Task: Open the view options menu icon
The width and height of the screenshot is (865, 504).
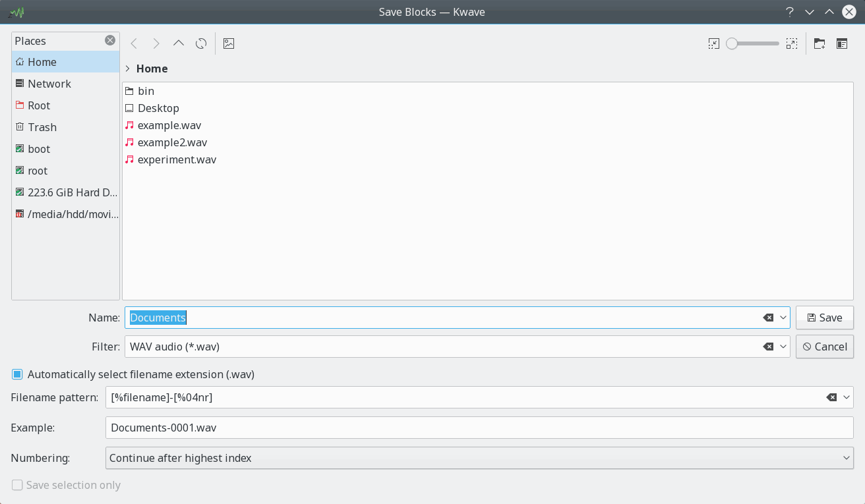Action: coord(842,43)
